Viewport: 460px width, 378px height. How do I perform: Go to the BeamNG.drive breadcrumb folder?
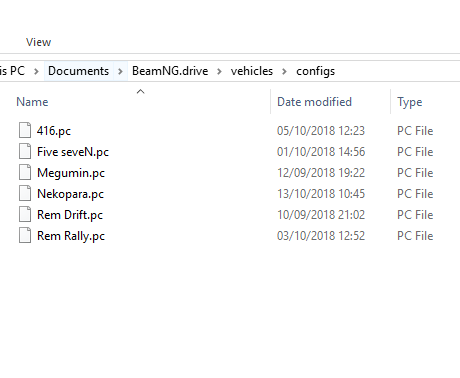coord(170,71)
